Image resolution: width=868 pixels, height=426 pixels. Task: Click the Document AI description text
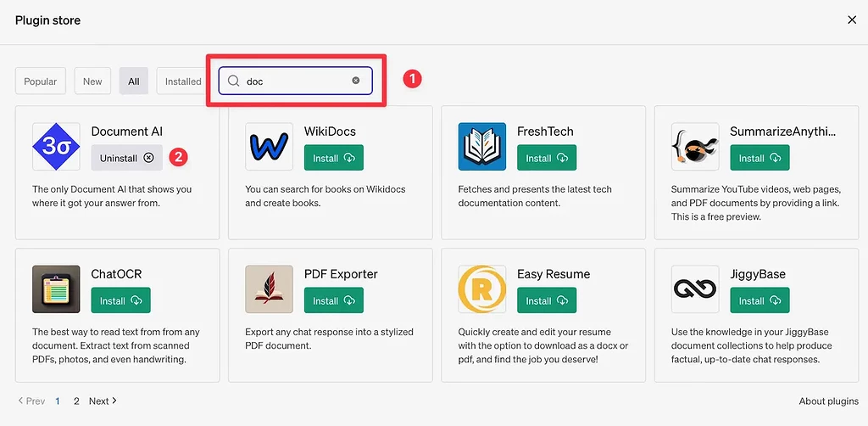[112, 196]
